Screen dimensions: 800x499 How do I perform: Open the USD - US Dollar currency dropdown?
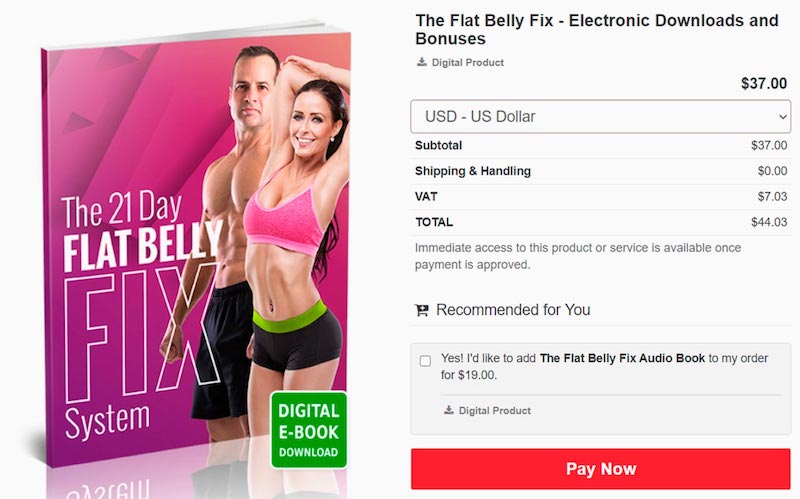[601, 116]
